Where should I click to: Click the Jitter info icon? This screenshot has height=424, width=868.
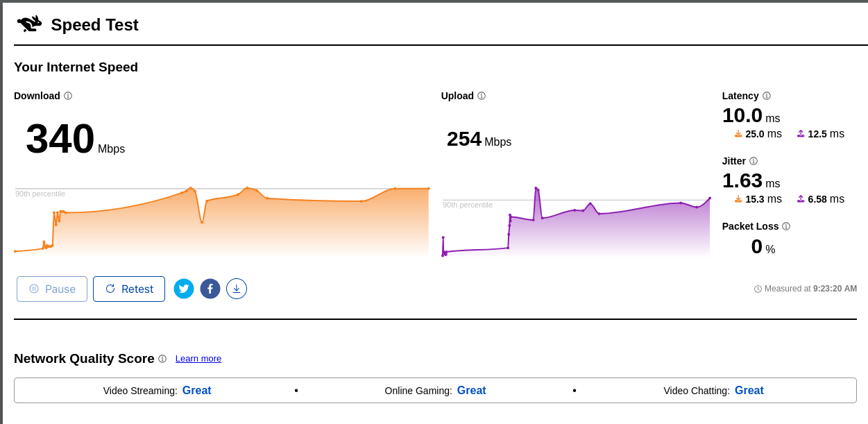coord(754,162)
